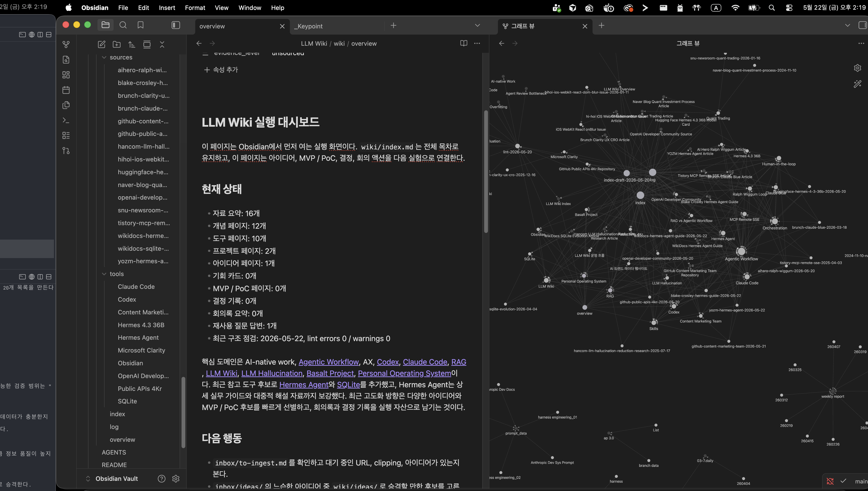The height and width of the screenshot is (491, 868).
Task: Open the Hermes Agent note
Action: point(138,338)
